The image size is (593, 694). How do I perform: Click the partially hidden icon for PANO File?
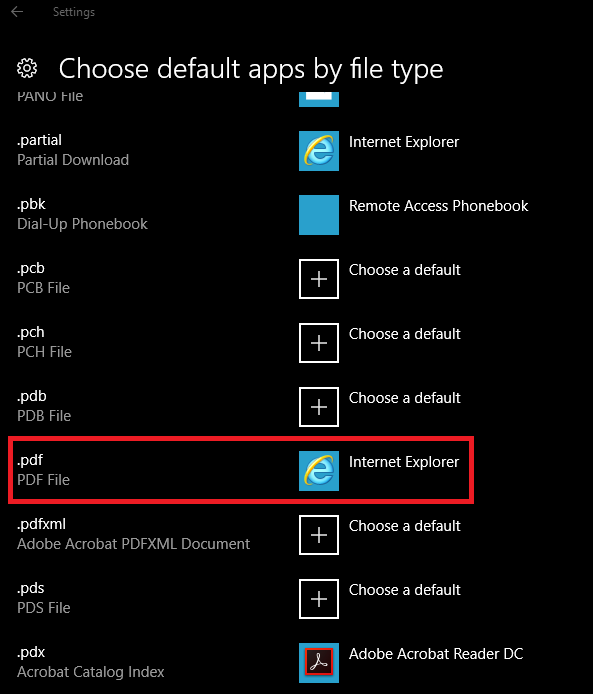coord(319,99)
